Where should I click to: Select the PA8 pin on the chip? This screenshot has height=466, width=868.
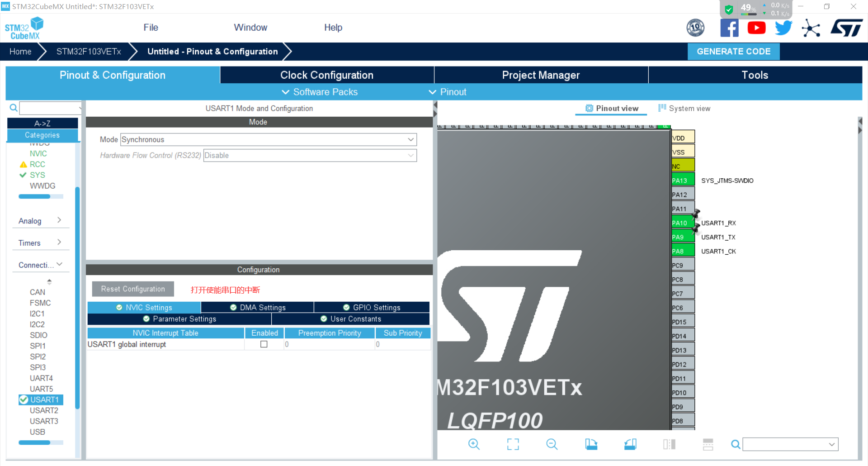[683, 251]
